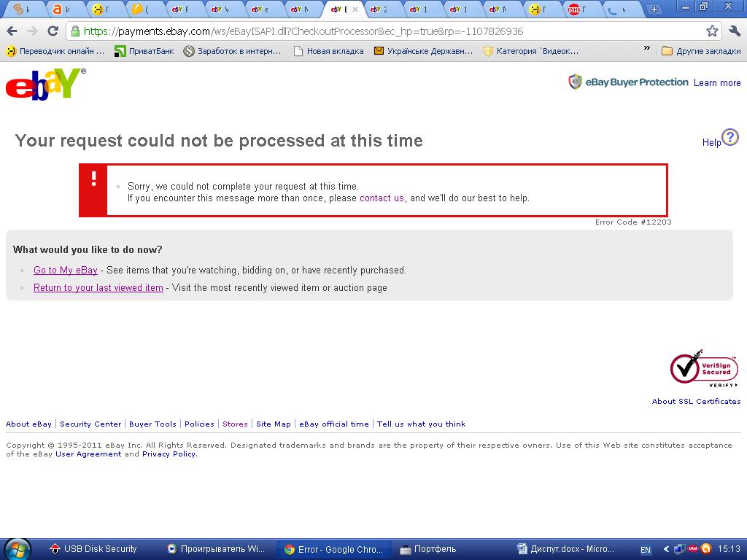747x560 pixels.
Task: Click About eBay footer link
Action: (x=28, y=424)
